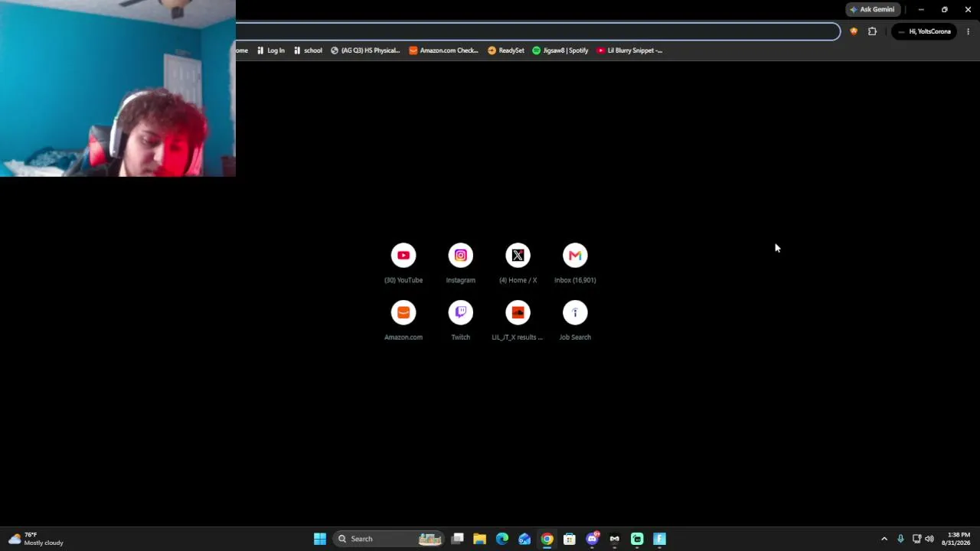Open the Hi, YoltsCorona profile button

click(x=924, y=31)
